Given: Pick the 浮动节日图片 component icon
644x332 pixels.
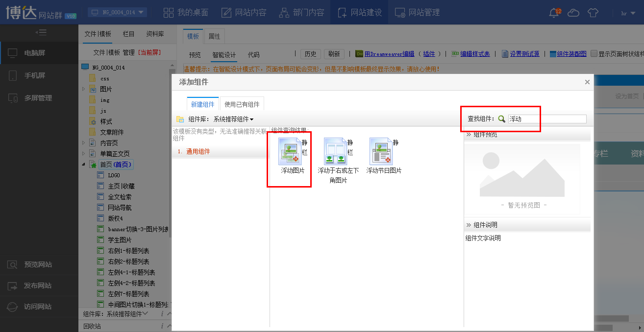Looking at the screenshot, I should click(381, 151).
